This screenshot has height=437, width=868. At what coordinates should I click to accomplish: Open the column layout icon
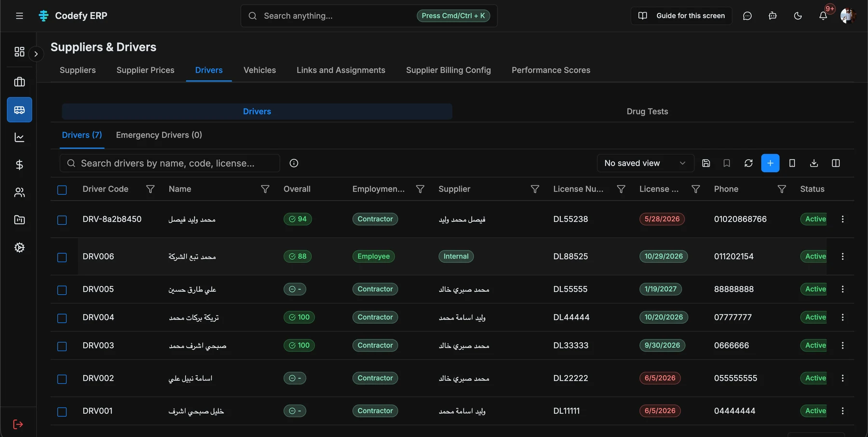pos(836,163)
